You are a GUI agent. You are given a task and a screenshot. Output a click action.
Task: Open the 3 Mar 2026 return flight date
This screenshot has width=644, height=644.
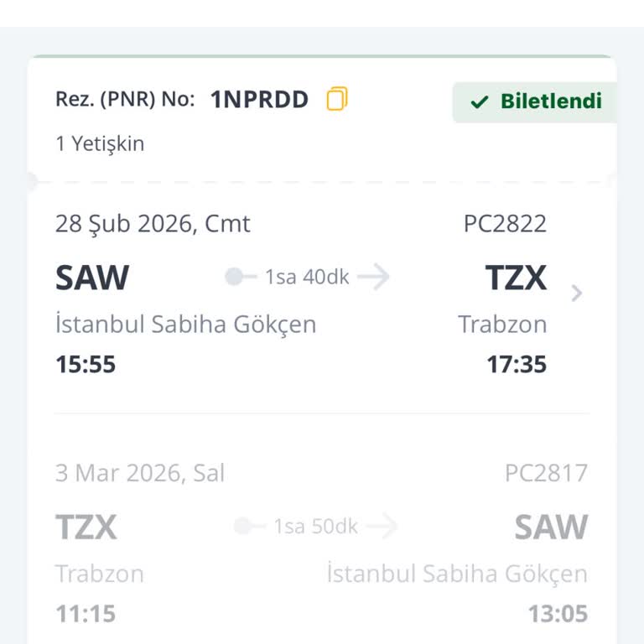point(140,473)
